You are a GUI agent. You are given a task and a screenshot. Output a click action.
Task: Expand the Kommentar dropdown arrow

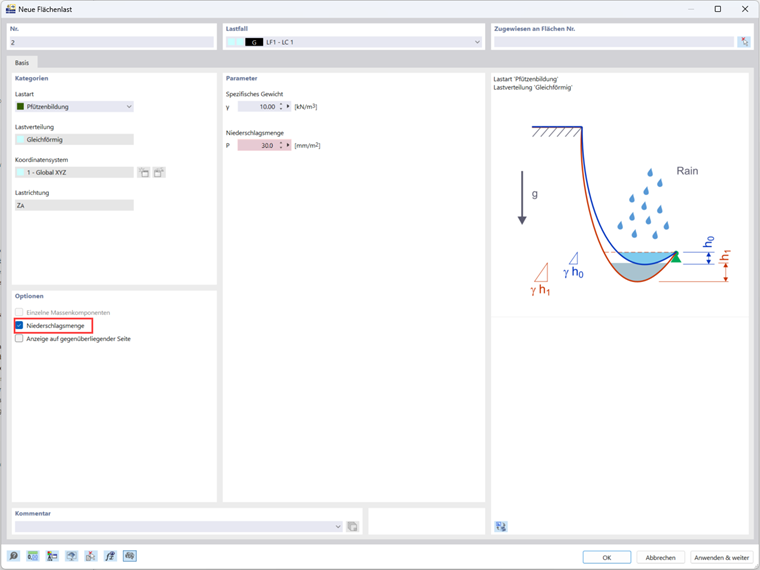pos(338,526)
